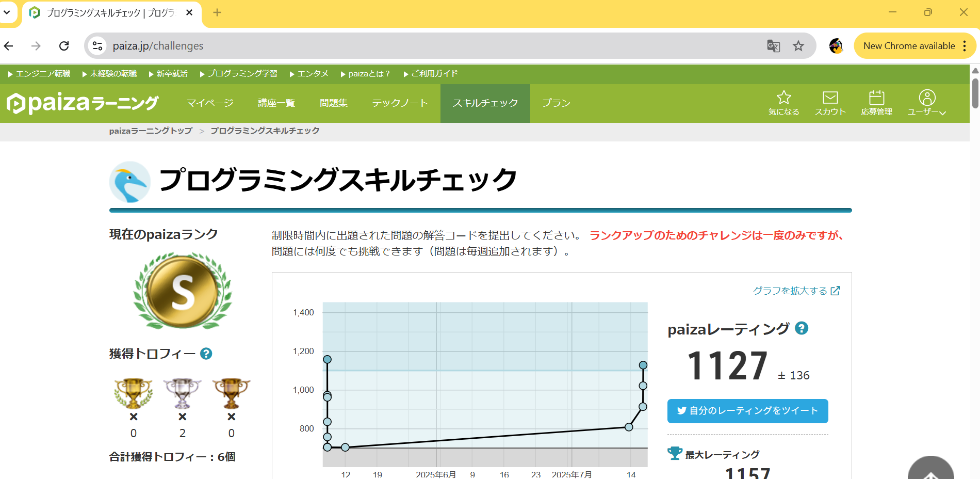This screenshot has width=980, height=479.
Task: Open help icon next to paizaレーティング
Action: pos(802,328)
